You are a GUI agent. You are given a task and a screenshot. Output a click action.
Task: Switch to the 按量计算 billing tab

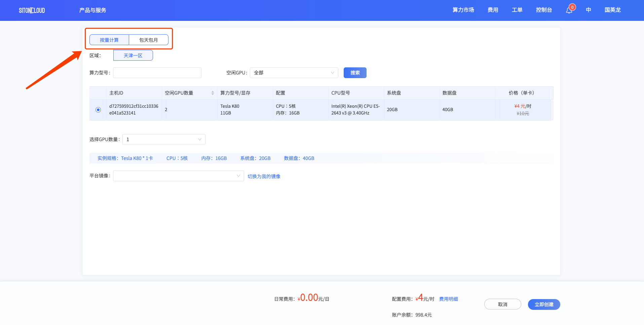(x=109, y=40)
